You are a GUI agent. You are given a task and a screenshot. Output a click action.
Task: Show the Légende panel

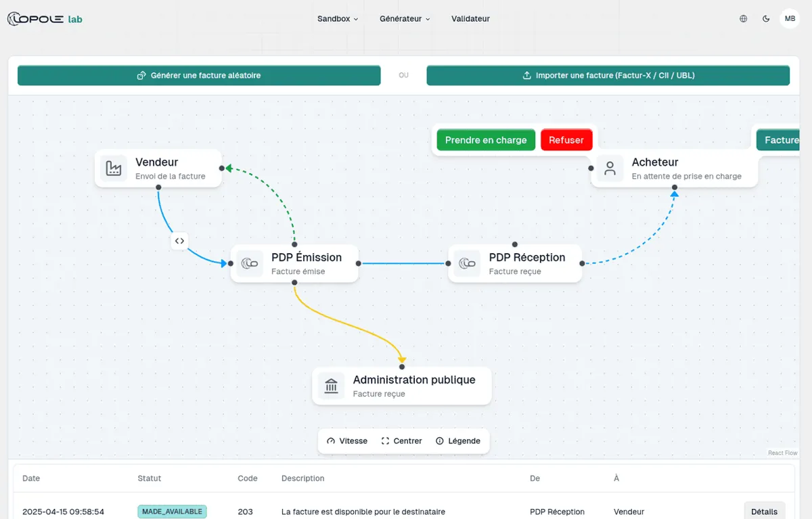pyautogui.click(x=458, y=441)
